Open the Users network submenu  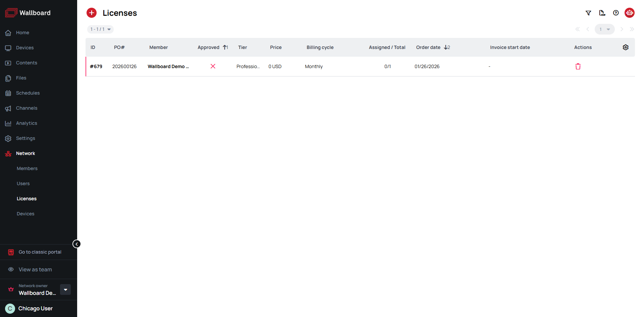click(x=23, y=183)
